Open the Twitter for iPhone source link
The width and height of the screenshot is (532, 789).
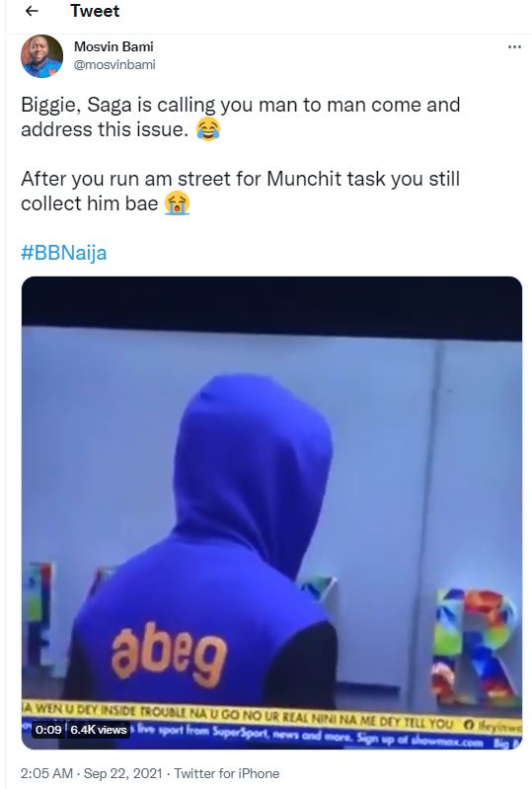point(227,773)
